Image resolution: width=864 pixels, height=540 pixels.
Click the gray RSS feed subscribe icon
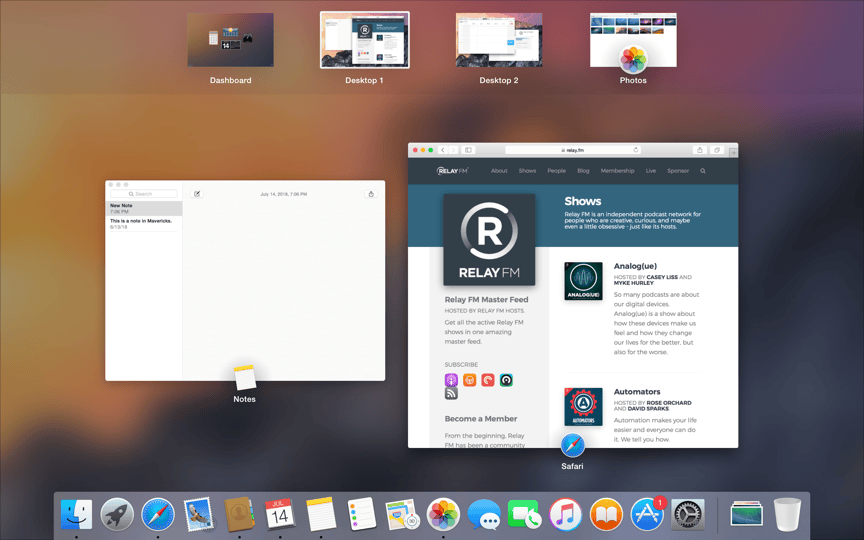coord(451,393)
